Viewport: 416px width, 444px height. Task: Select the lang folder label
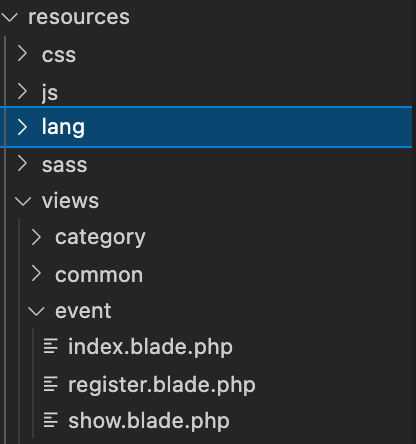[63, 127]
